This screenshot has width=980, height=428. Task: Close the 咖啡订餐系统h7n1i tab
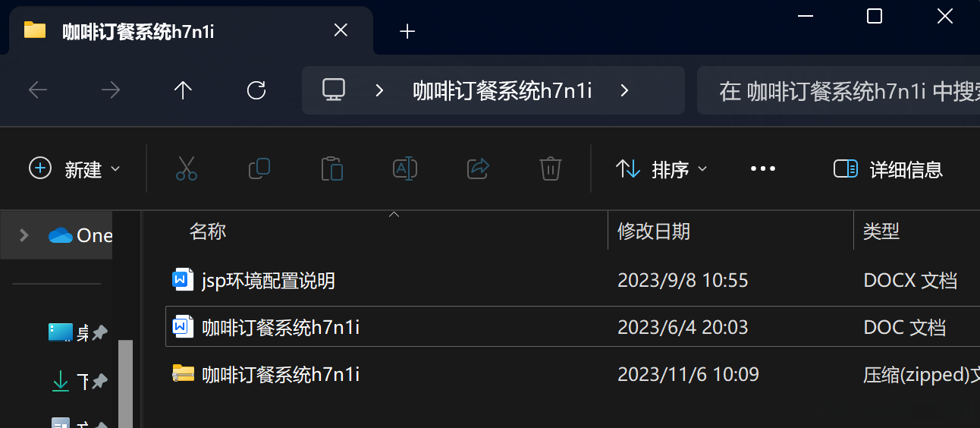(341, 30)
